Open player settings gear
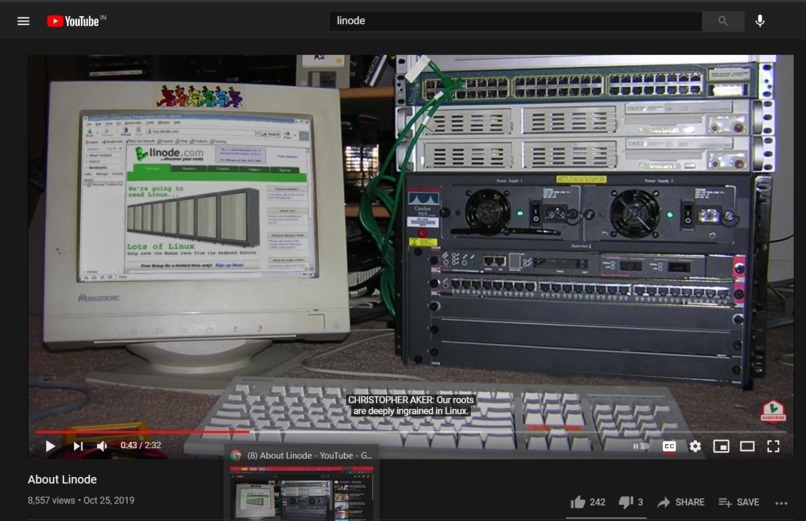Screen dimensions: 806x521 tap(695, 446)
